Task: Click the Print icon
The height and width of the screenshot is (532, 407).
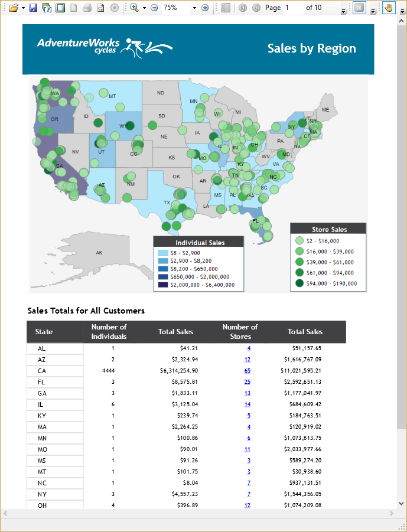Action: pyautogui.click(x=87, y=8)
